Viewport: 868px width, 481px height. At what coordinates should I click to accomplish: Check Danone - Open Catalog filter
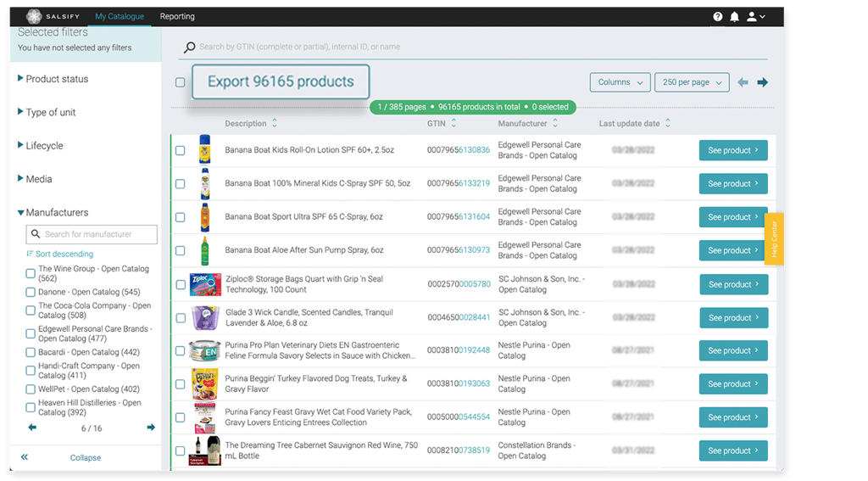(31, 292)
